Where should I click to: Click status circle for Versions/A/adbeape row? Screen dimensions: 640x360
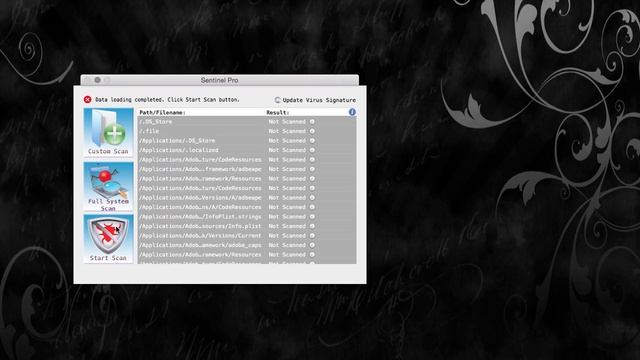pos(312,198)
